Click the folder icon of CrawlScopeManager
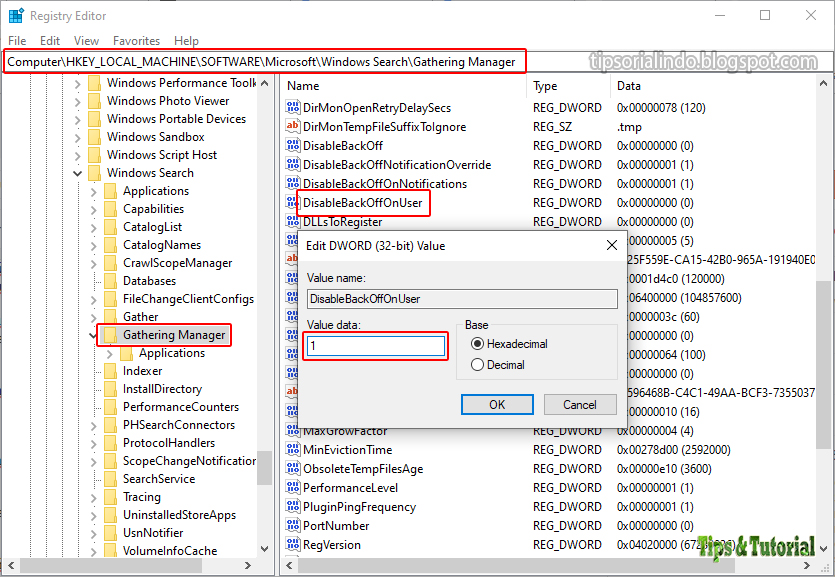The image size is (835, 577). tap(110, 262)
